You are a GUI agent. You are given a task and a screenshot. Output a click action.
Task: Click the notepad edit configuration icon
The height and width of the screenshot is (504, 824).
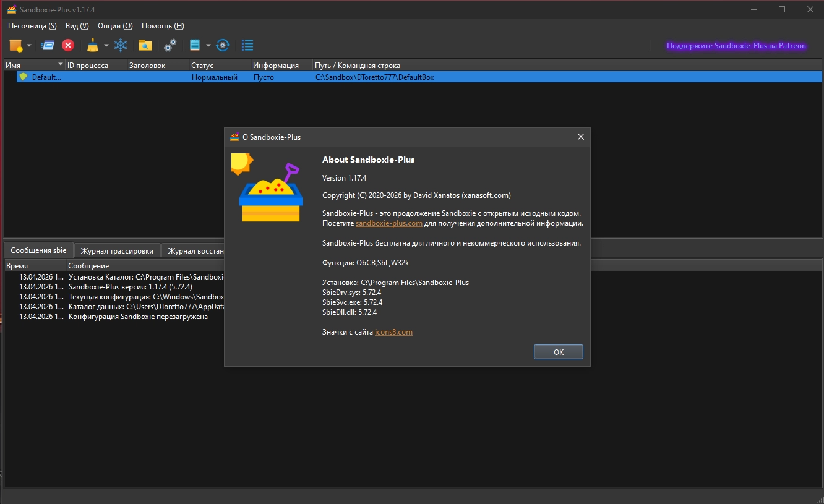pyautogui.click(x=195, y=45)
